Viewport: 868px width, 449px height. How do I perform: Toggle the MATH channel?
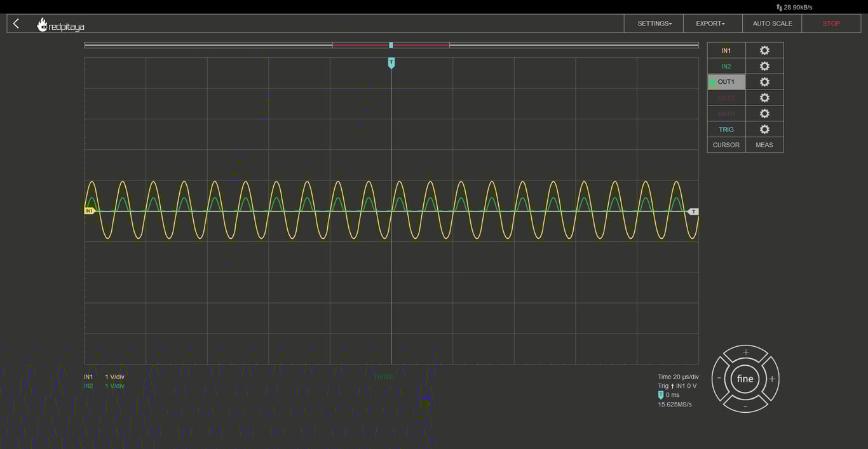(x=726, y=114)
